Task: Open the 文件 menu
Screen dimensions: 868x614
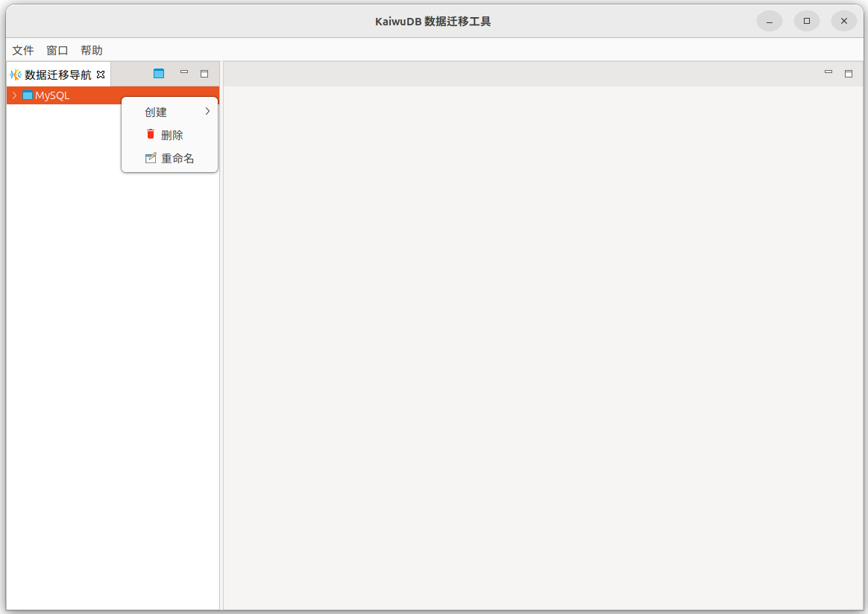Action: point(23,50)
